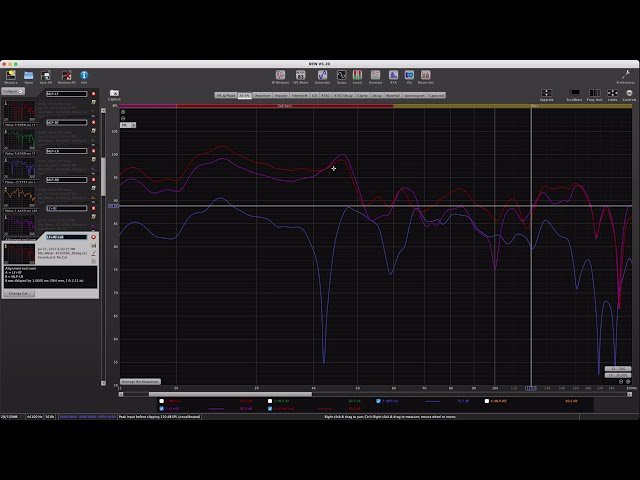Open the SPL axis type dropdown
The height and width of the screenshot is (480, 640).
pyautogui.click(x=128, y=125)
